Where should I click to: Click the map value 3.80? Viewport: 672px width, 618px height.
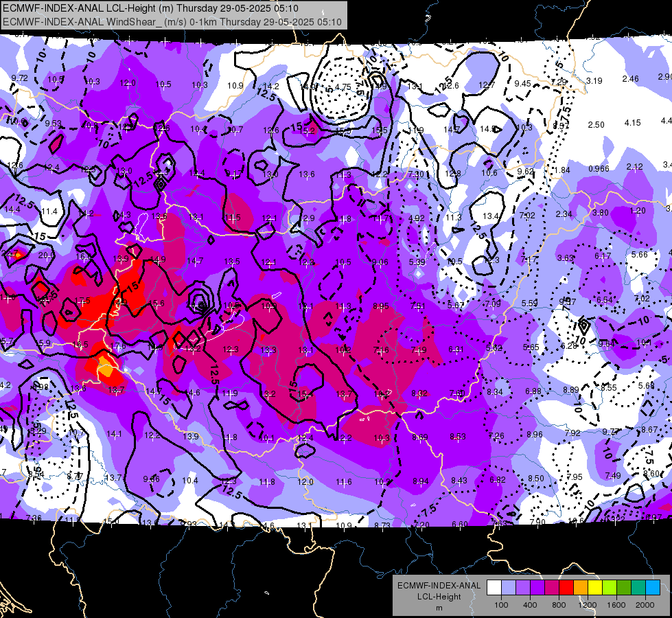click(601, 212)
